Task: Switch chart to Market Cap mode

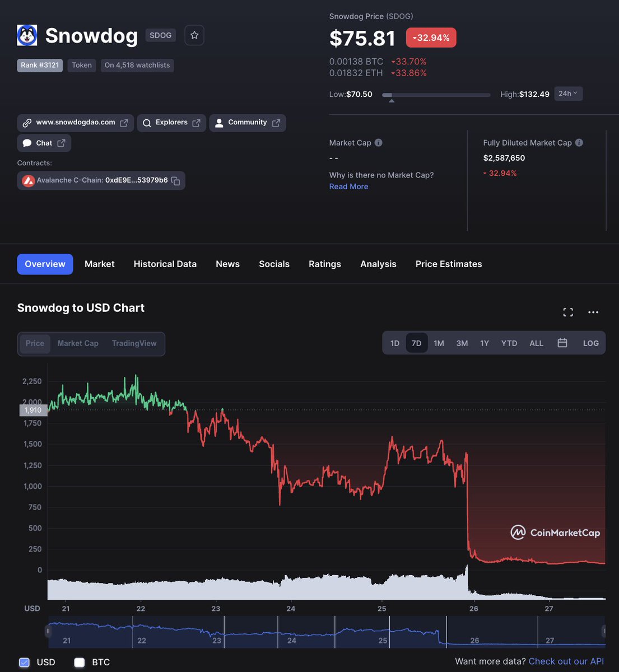Action: point(78,343)
